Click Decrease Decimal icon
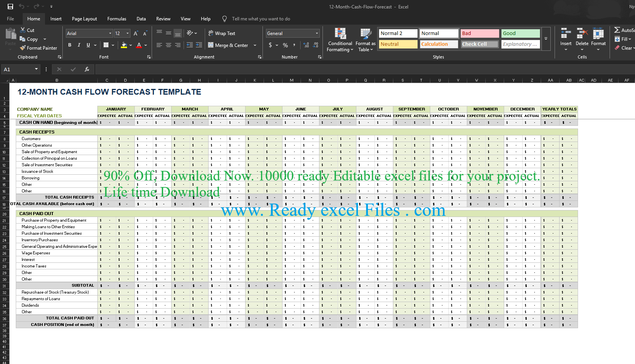This screenshot has height=364, width=635. (x=316, y=45)
